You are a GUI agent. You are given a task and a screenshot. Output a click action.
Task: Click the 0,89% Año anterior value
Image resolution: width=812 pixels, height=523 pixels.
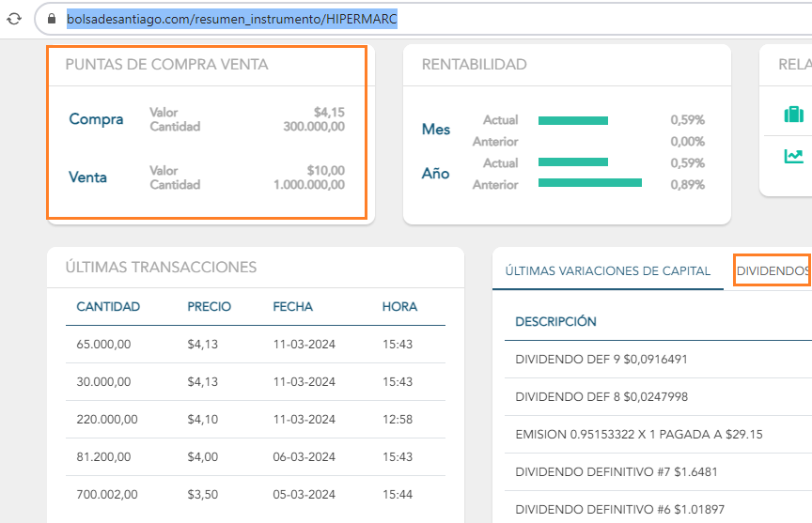(x=688, y=185)
